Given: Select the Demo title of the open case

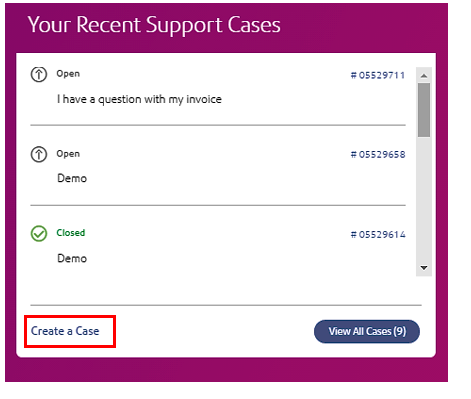Looking at the screenshot, I should click(x=72, y=178).
